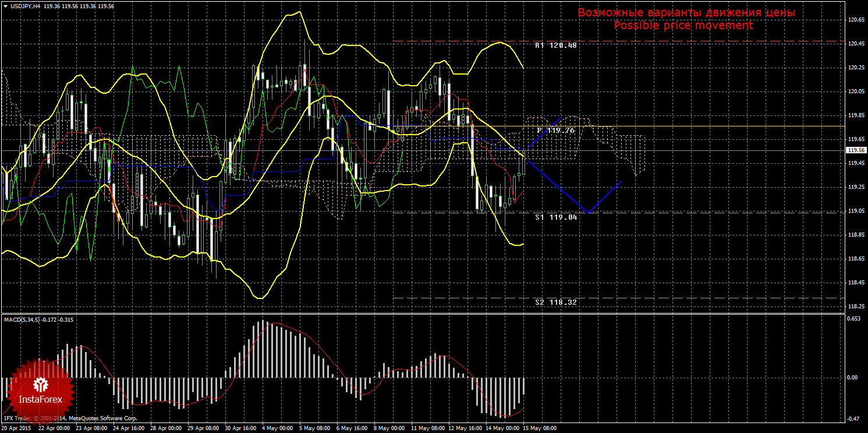
Task: Click the S2 118.32 support label
Action: click(x=556, y=302)
